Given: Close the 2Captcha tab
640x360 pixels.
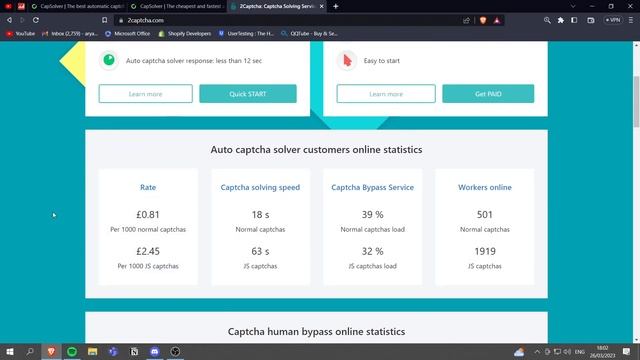Looking at the screenshot, I should [322, 6].
